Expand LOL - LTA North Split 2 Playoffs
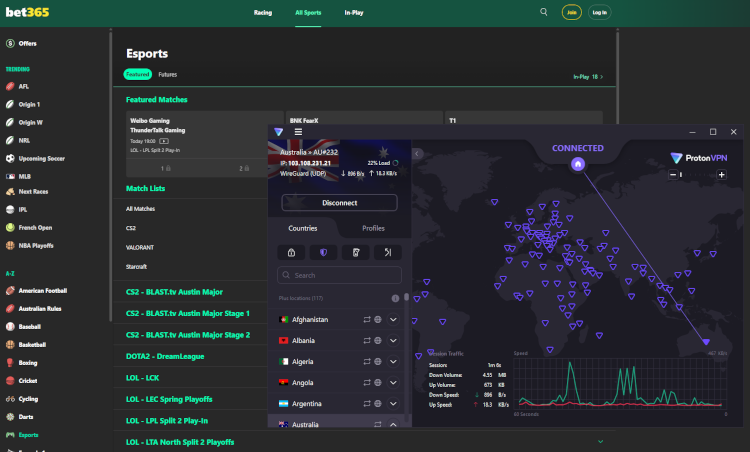 [x=600, y=441]
